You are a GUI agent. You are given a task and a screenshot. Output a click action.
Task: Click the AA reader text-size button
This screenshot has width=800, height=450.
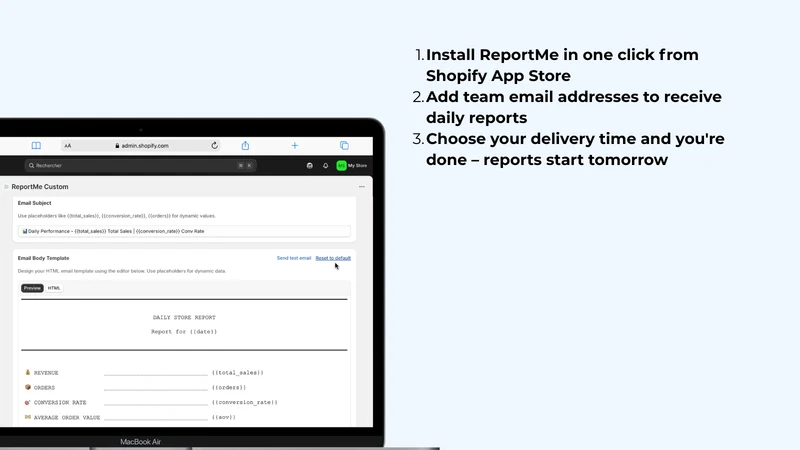[68, 146]
